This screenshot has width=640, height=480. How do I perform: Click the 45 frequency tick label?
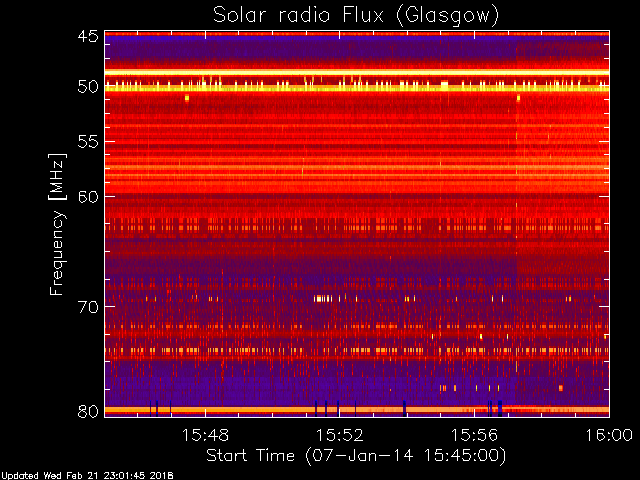[x=88, y=37]
